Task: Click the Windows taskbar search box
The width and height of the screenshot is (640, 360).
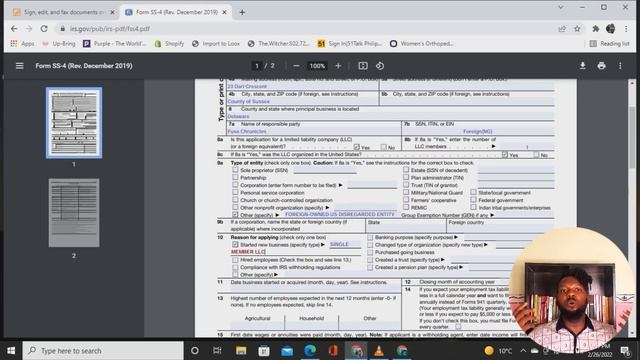Action: pyautogui.click(x=103, y=351)
